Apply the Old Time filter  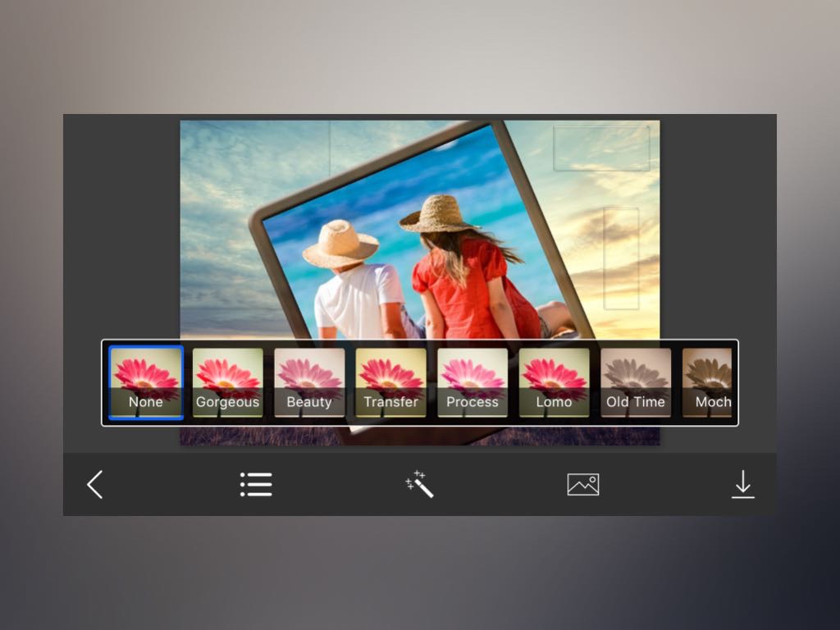click(636, 382)
